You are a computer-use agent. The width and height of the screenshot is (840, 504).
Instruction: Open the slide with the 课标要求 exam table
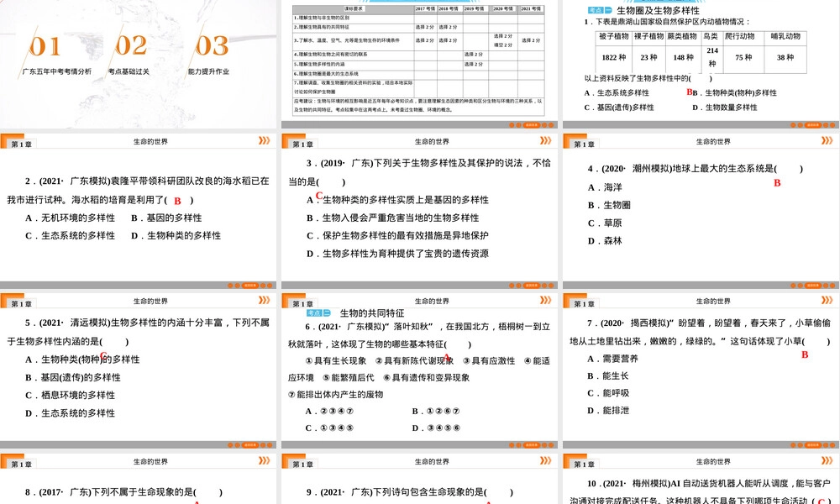pyautogui.click(x=419, y=64)
